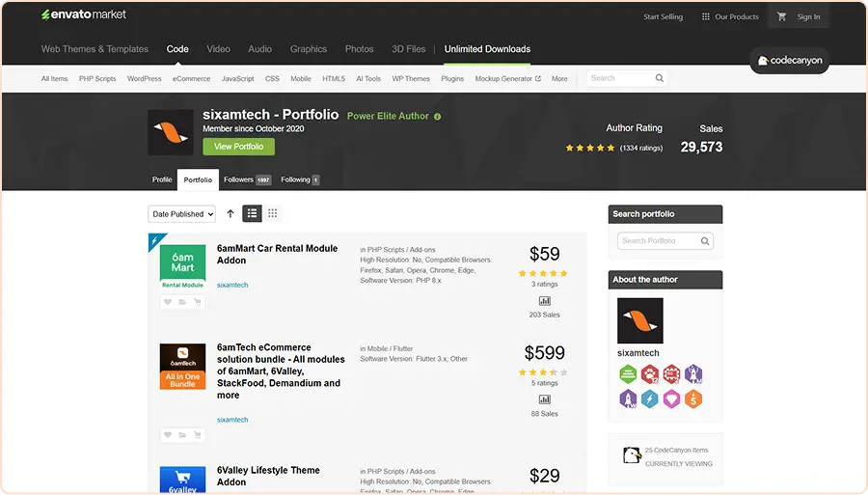Select the Code navigation item
This screenshot has height=495, width=868.
[x=177, y=48]
